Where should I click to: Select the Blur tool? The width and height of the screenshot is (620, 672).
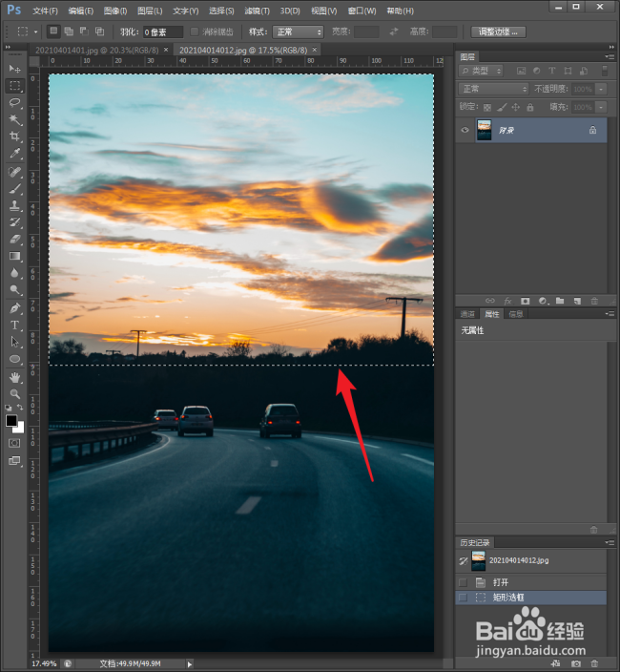click(x=15, y=273)
